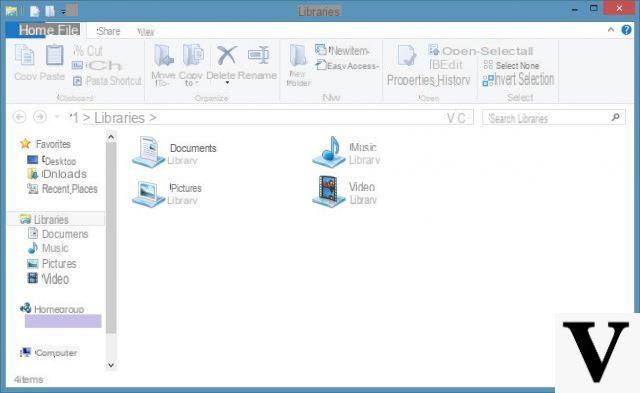The width and height of the screenshot is (640, 393).
Task: Open the Share ribbon tab
Action: coord(108,31)
